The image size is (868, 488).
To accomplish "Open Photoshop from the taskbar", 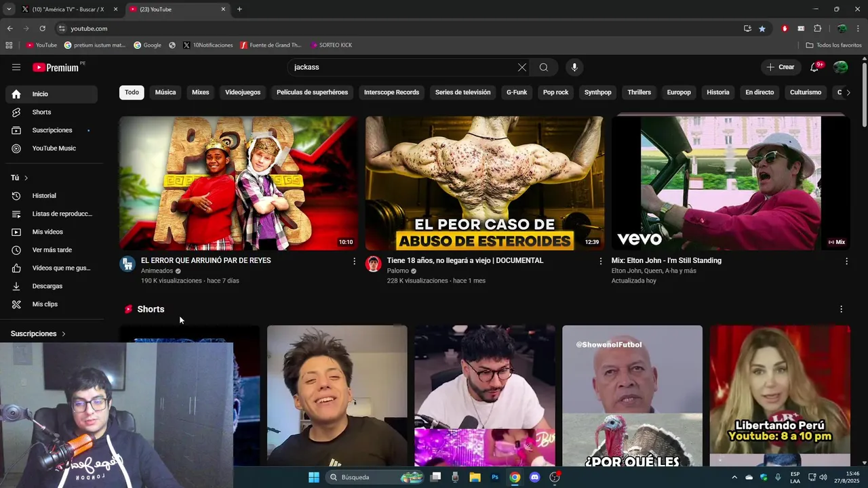I will click(495, 477).
